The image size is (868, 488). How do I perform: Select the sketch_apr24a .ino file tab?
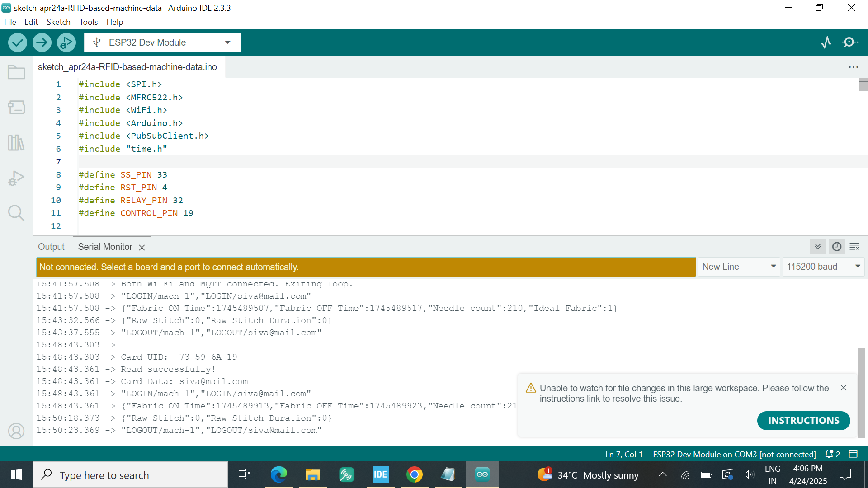tap(127, 67)
